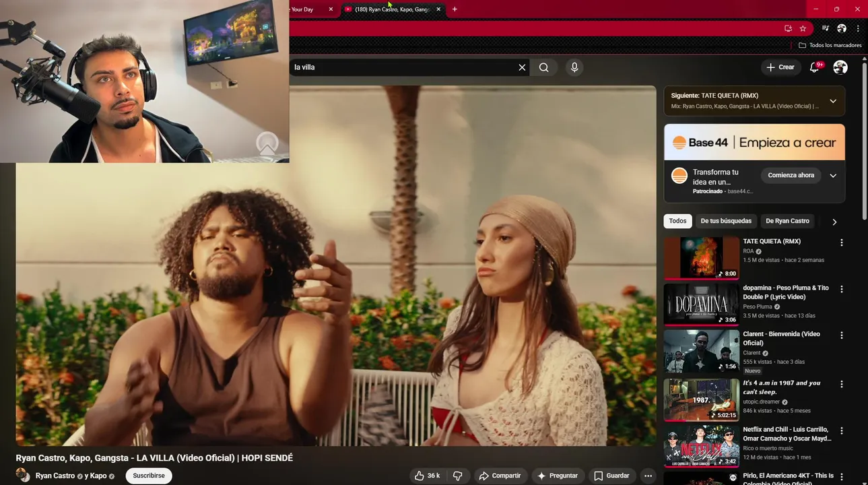Open 'Kapo' channel name link

(98, 476)
